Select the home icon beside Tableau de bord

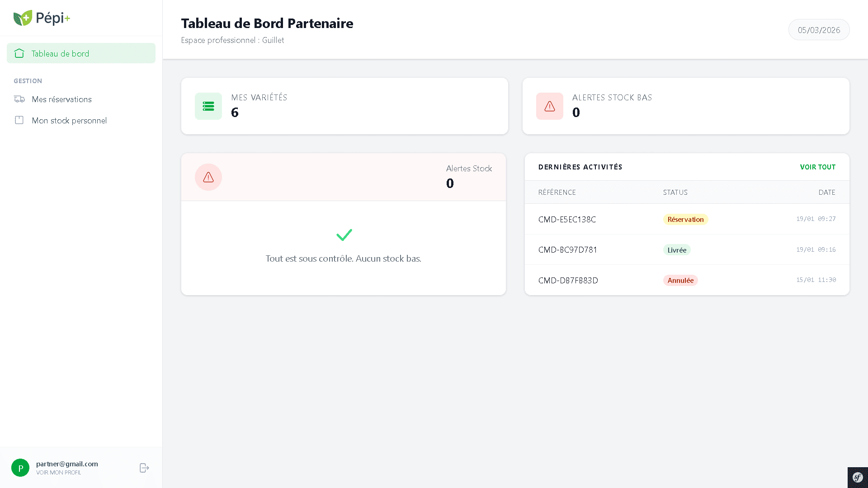tap(19, 53)
